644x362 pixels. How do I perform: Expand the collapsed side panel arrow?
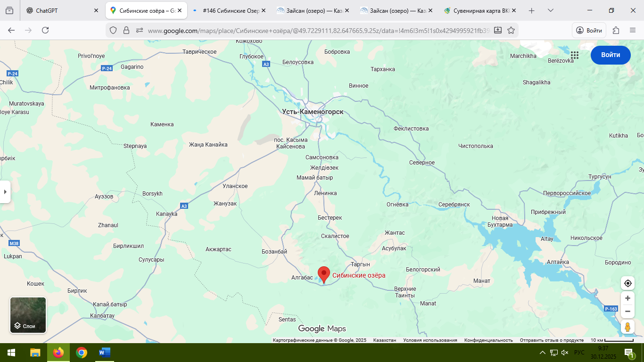(5, 192)
